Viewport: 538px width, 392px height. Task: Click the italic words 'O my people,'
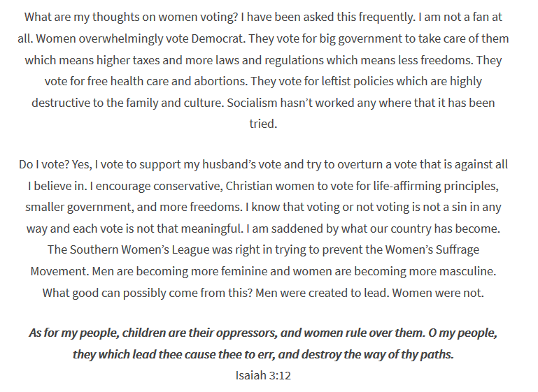coord(462,333)
